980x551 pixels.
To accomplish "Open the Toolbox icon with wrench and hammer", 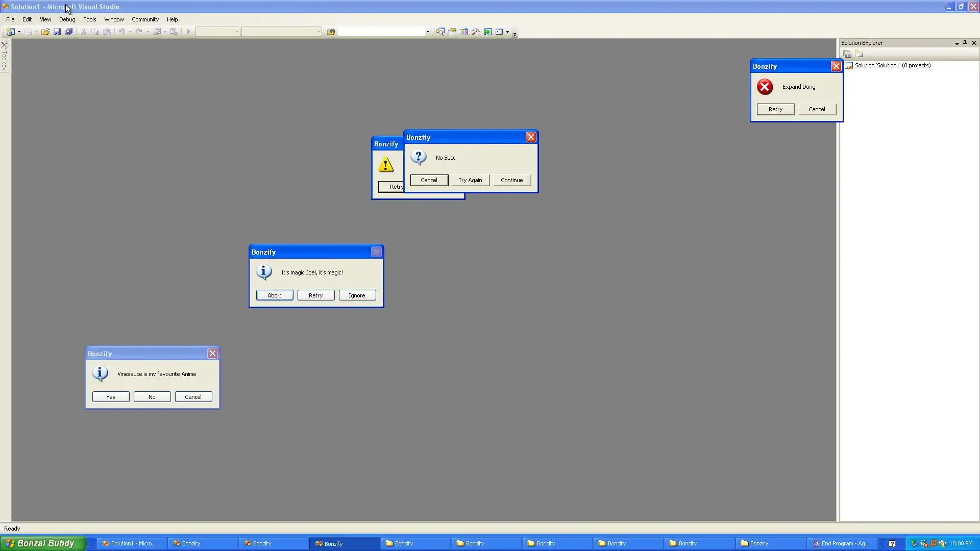I will pos(476,32).
